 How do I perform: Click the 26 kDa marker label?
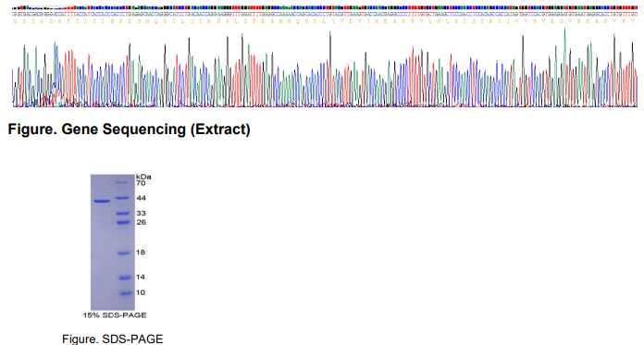(141, 222)
